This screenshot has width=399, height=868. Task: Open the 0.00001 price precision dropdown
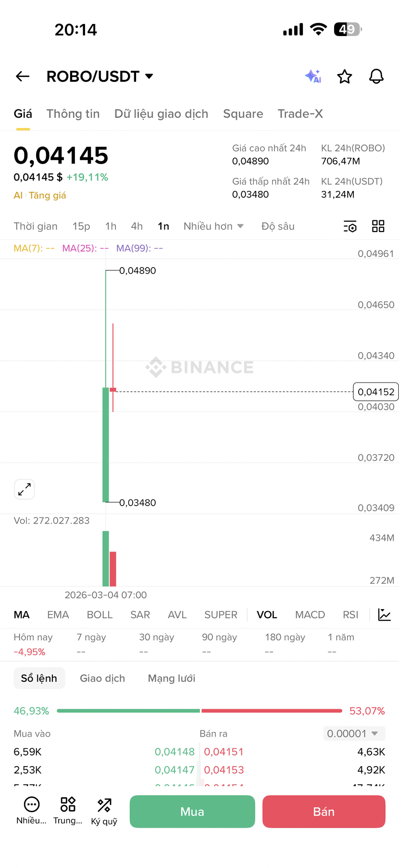[354, 734]
